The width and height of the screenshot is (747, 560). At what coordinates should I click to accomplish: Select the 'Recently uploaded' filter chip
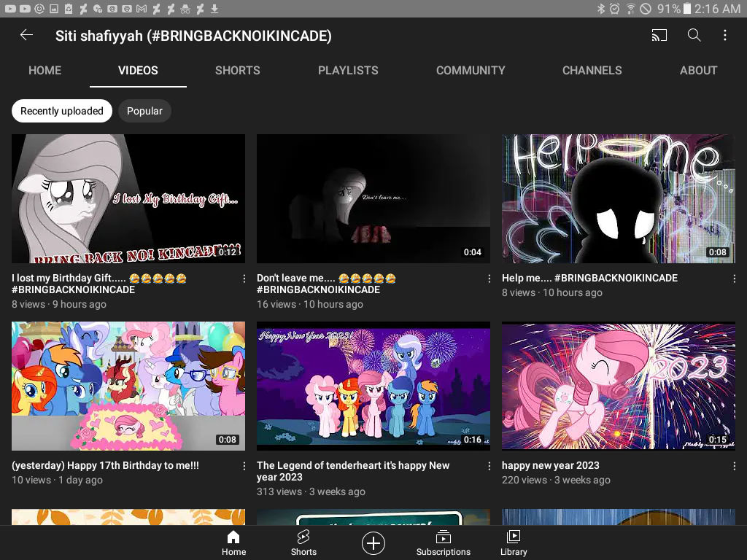tap(62, 111)
